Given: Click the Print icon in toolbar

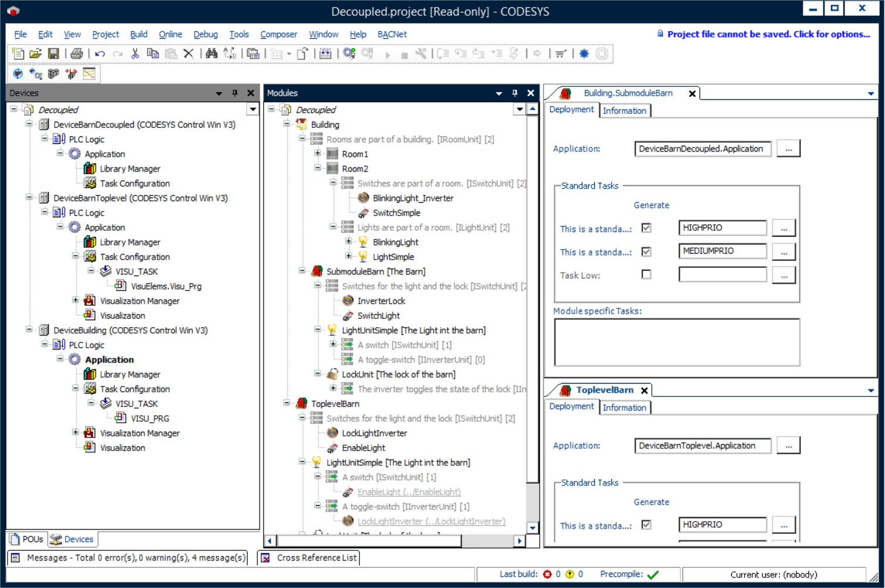Looking at the screenshot, I should [76, 54].
